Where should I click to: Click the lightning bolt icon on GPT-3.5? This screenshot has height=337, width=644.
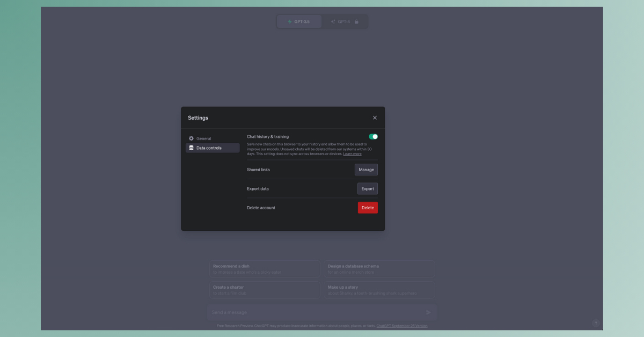click(x=290, y=21)
